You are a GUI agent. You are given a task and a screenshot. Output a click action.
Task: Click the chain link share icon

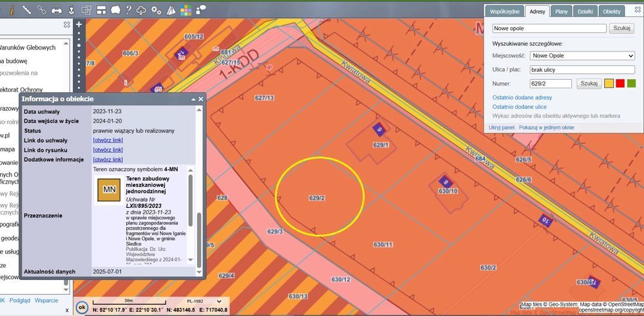41,10
